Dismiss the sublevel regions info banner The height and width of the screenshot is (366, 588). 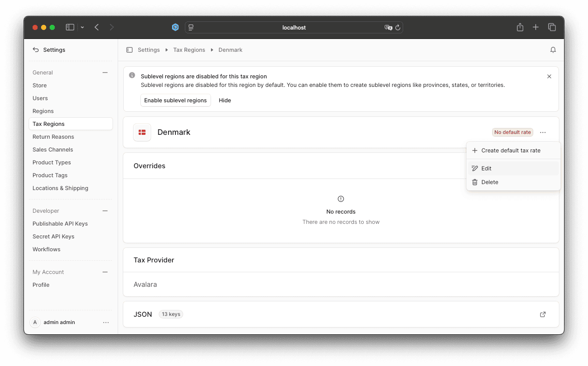coord(549,77)
